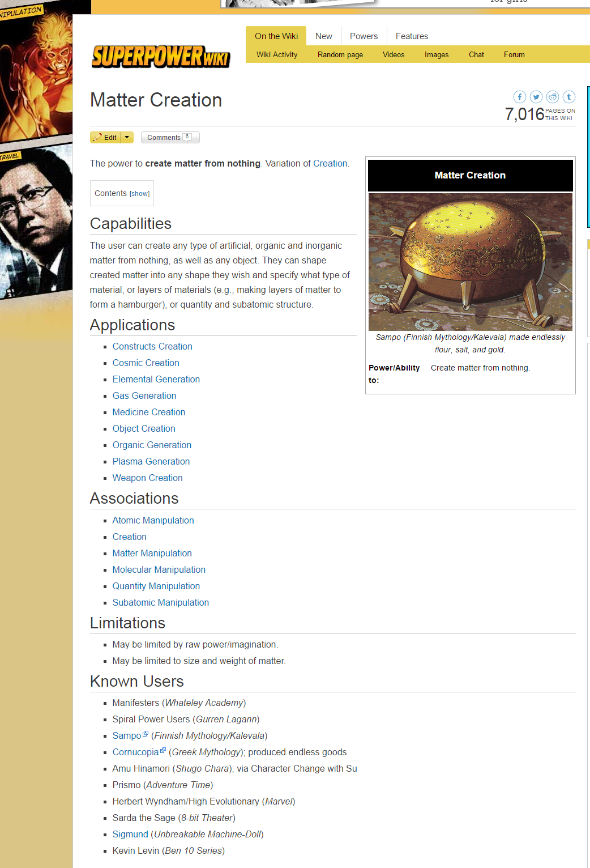Open the Creation link under Associations
Screen dimensions: 590x868
pyautogui.click(x=129, y=537)
